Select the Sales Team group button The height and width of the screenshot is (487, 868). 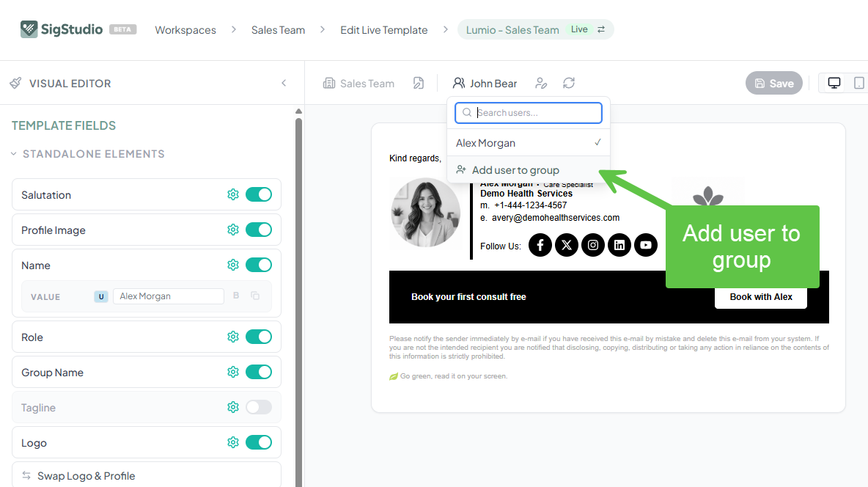[x=358, y=83]
